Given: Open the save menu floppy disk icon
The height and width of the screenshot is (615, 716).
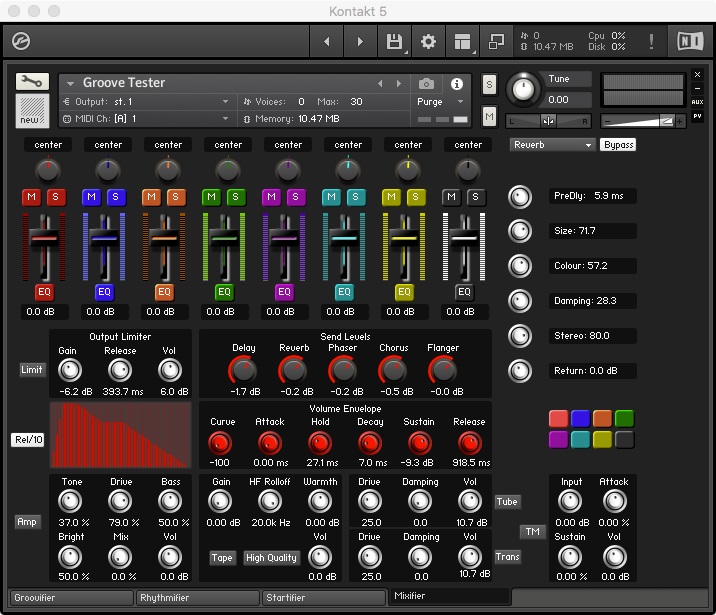Looking at the screenshot, I should (x=394, y=41).
